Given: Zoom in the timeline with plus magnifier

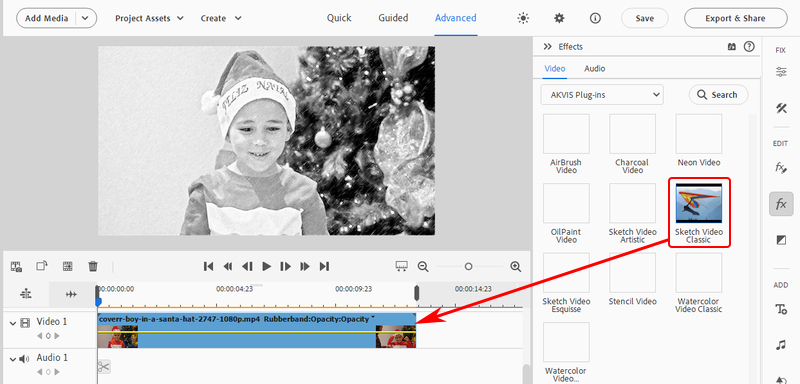Looking at the screenshot, I should click(x=516, y=266).
